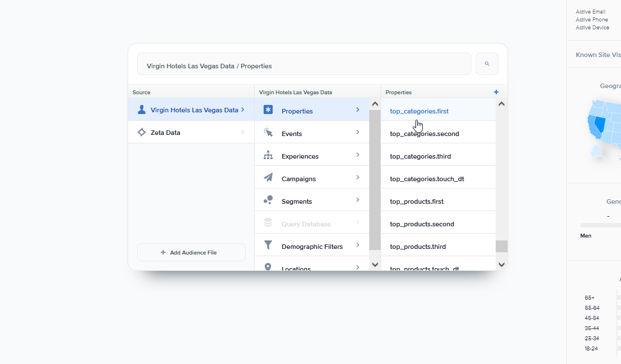Click the Zeta Data diamond icon
This screenshot has width=621, height=364.
[x=142, y=133]
